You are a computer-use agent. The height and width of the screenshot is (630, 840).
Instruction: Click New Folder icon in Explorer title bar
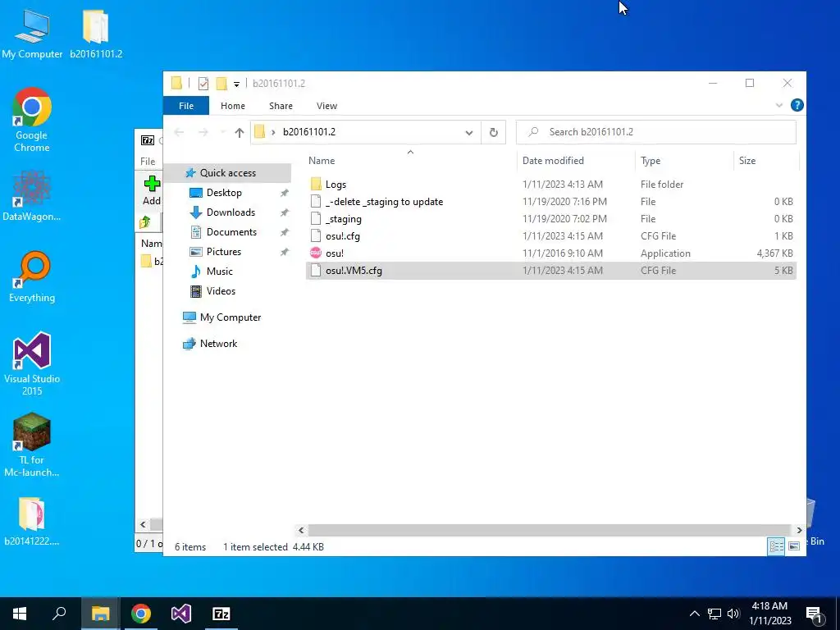pyautogui.click(x=221, y=84)
